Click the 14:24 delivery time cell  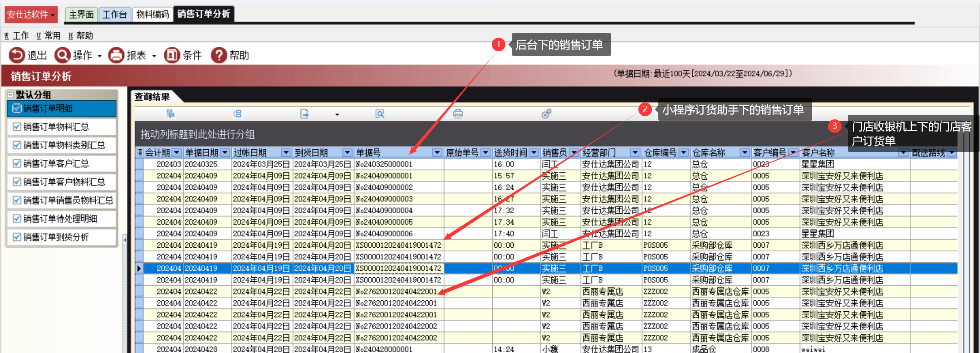point(516,348)
